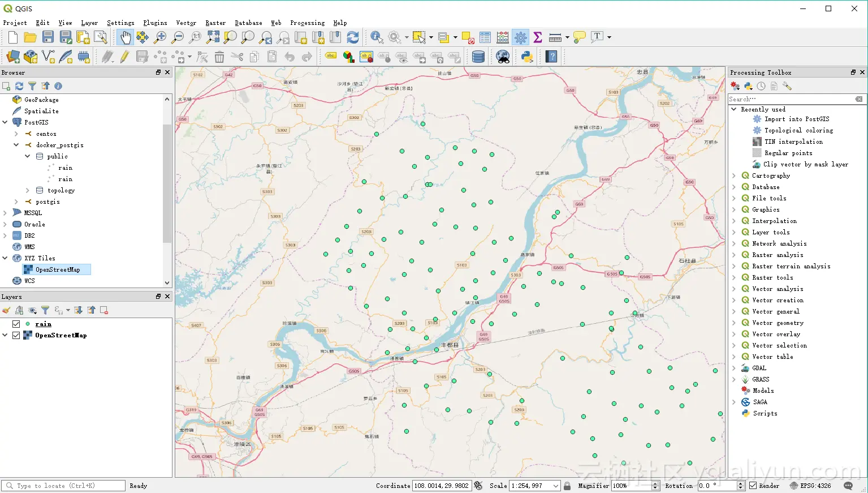This screenshot has width=868, height=493.
Task: Activate the Zoom In tool
Action: 160,37
